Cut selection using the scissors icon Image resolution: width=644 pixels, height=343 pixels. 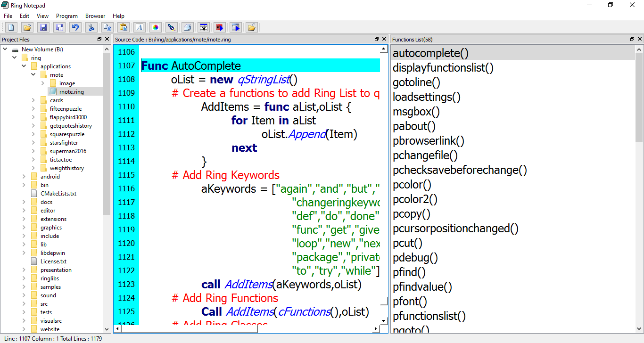click(91, 27)
